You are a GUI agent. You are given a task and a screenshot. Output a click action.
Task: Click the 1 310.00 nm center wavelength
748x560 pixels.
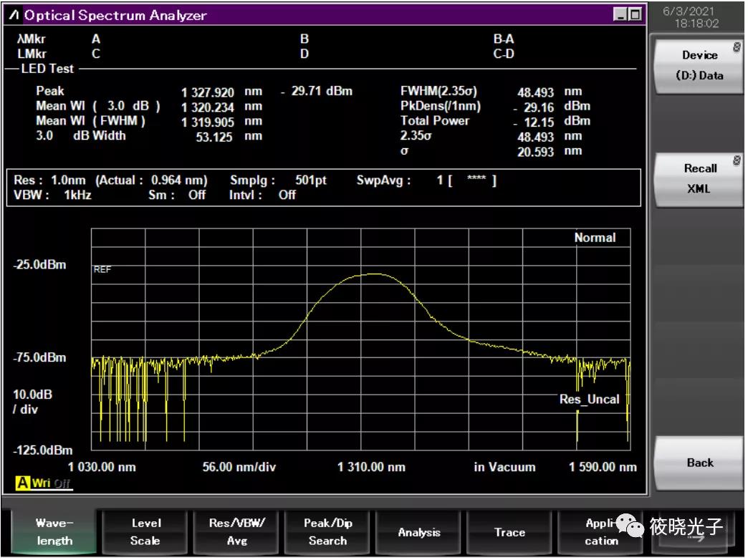(371, 466)
